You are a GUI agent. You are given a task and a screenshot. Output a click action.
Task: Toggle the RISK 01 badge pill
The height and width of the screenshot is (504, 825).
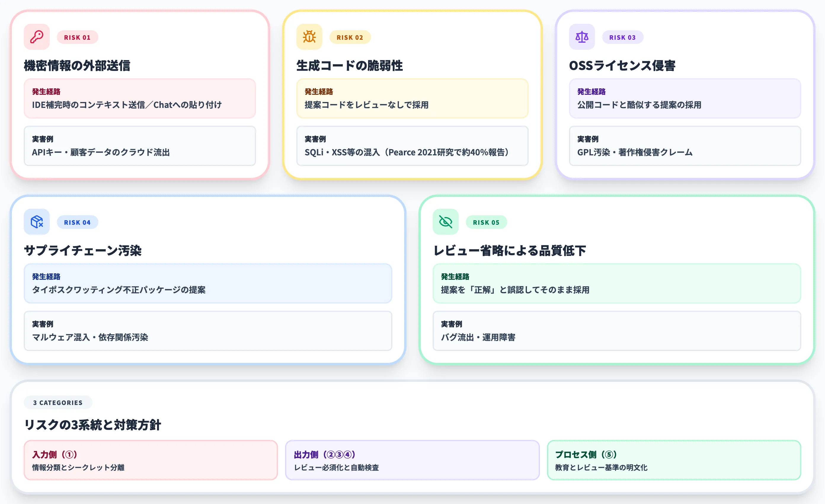click(x=77, y=37)
